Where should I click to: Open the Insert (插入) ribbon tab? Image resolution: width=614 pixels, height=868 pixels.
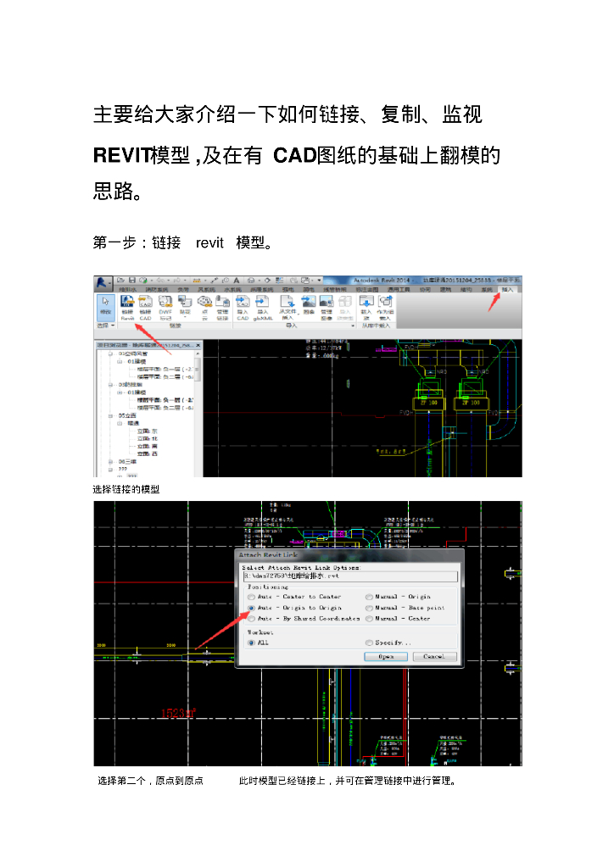click(x=507, y=290)
